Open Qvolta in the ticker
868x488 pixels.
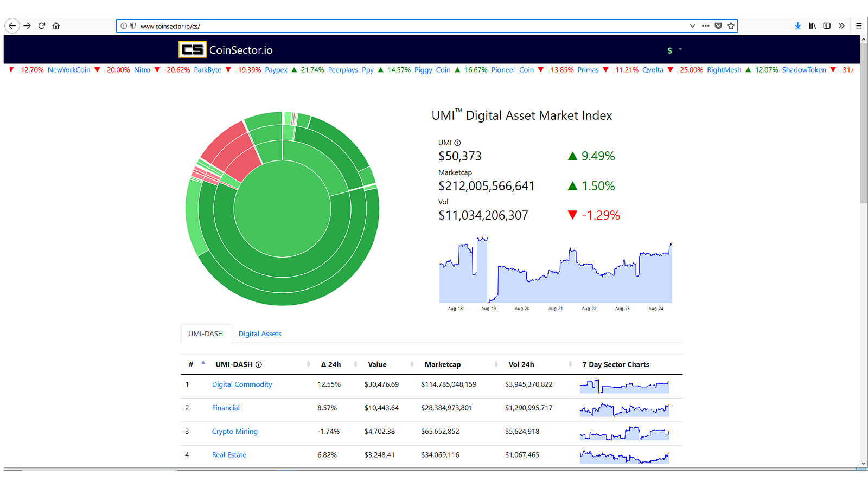tap(653, 70)
